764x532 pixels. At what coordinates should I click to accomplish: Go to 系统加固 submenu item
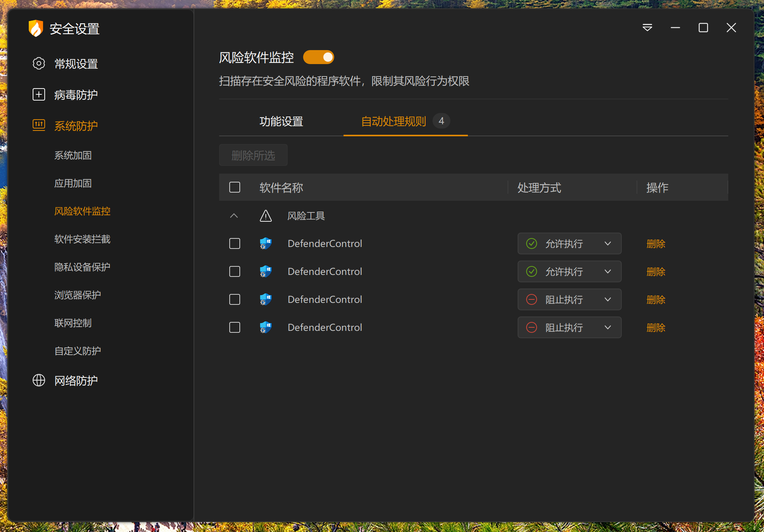[73, 155]
